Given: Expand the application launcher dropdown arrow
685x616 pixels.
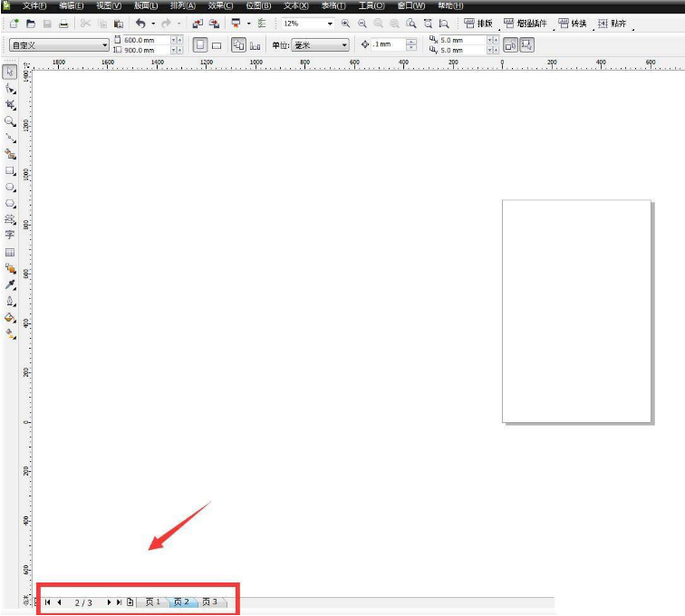Looking at the screenshot, I should point(248,24).
